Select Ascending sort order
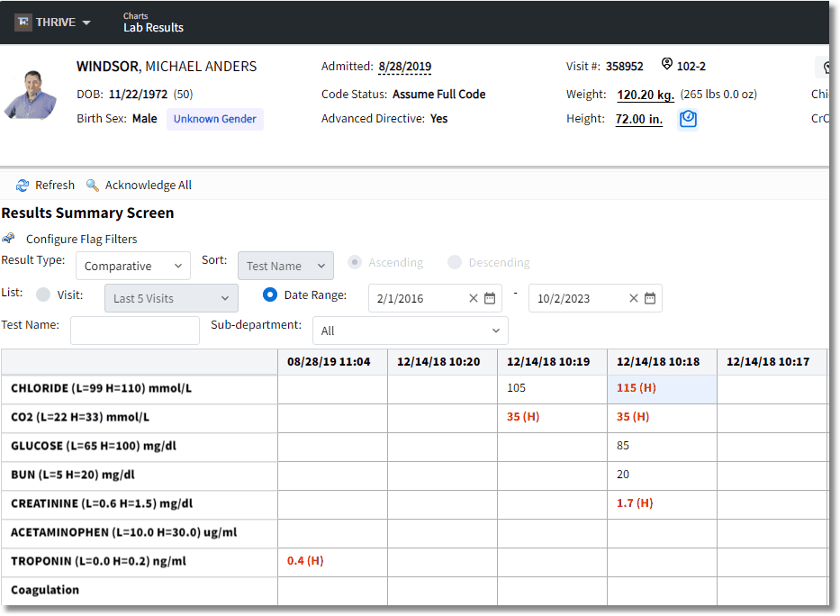 [354, 262]
